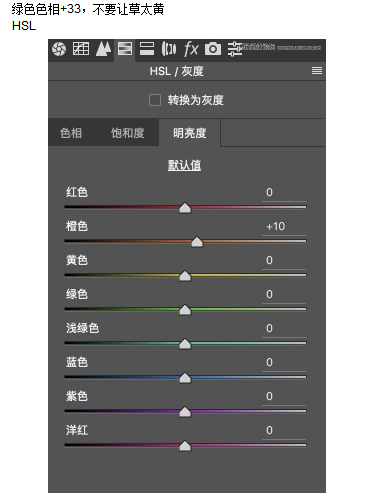Switch to the 饱和度 tab
Image resolution: width=378 pixels, height=493 pixels.
[x=128, y=133]
